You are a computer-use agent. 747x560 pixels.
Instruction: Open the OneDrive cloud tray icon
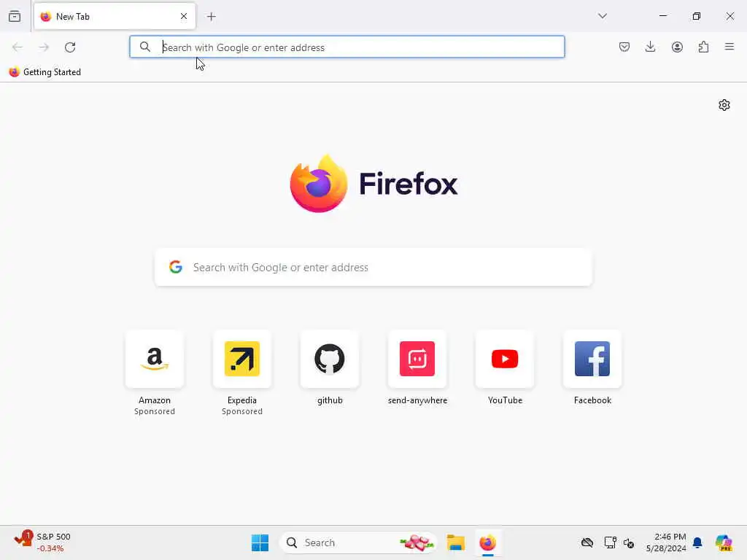click(587, 542)
